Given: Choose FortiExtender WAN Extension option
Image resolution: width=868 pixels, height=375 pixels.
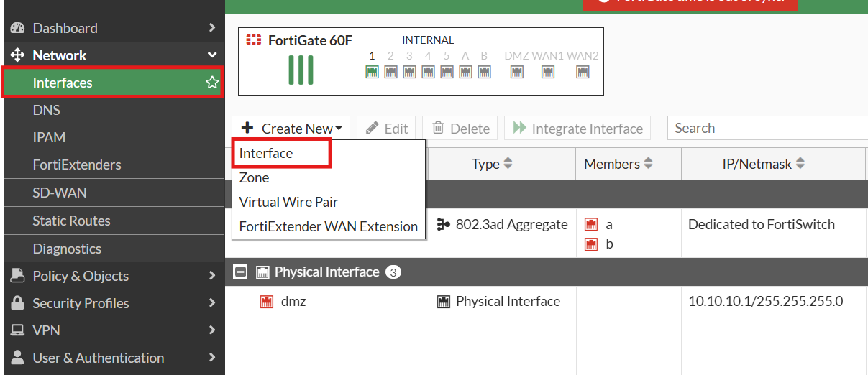Looking at the screenshot, I should [x=329, y=226].
